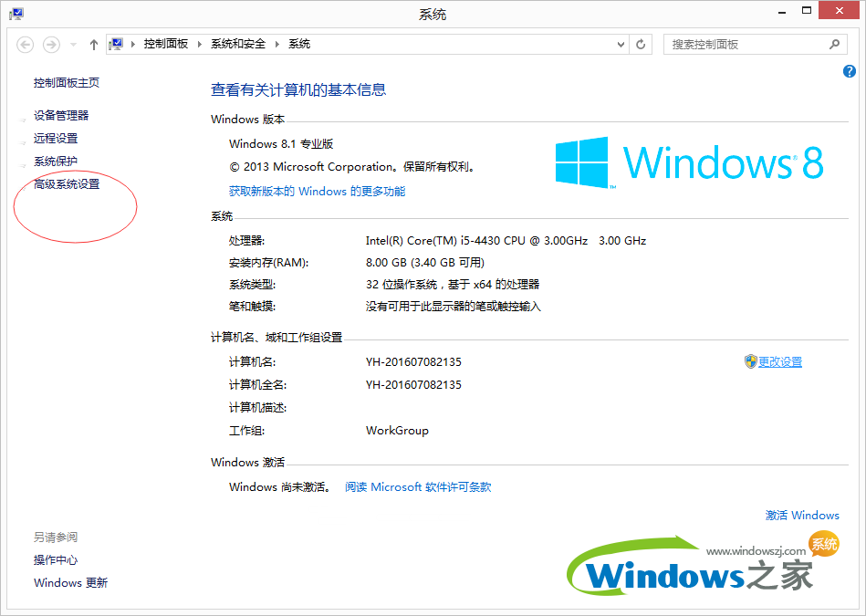Select 控制面板 in the breadcrumb
The image size is (866, 616).
click(x=166, y=44)
